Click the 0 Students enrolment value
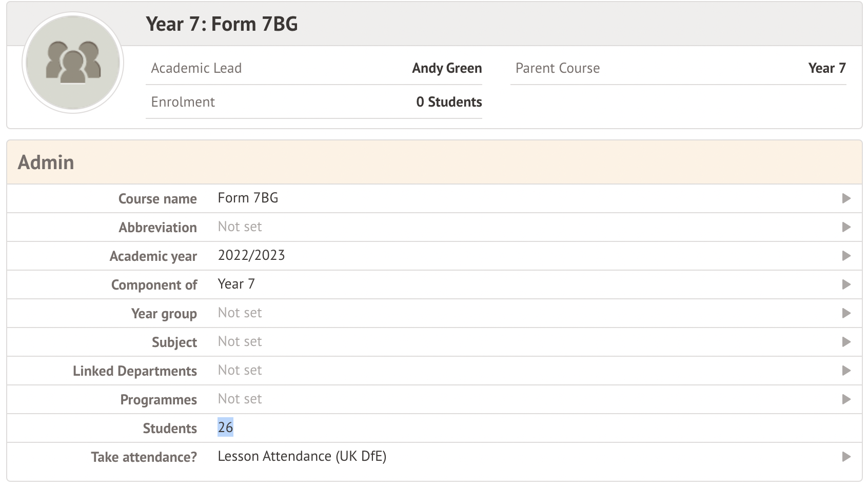868x490 pixels. [448, 102]
